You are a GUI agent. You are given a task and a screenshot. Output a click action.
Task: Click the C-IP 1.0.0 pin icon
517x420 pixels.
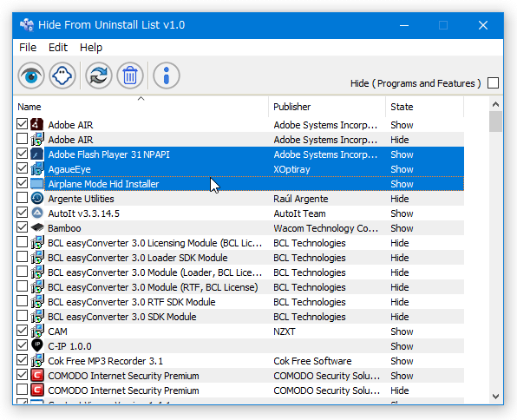[x=37, y=345]
